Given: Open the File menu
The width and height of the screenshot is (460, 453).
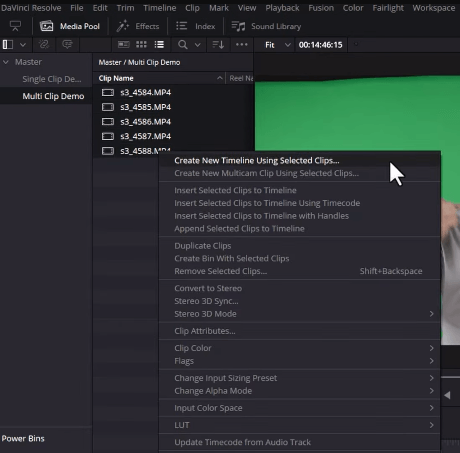Looking at the screenshot, I should click(x=77, y=8).
